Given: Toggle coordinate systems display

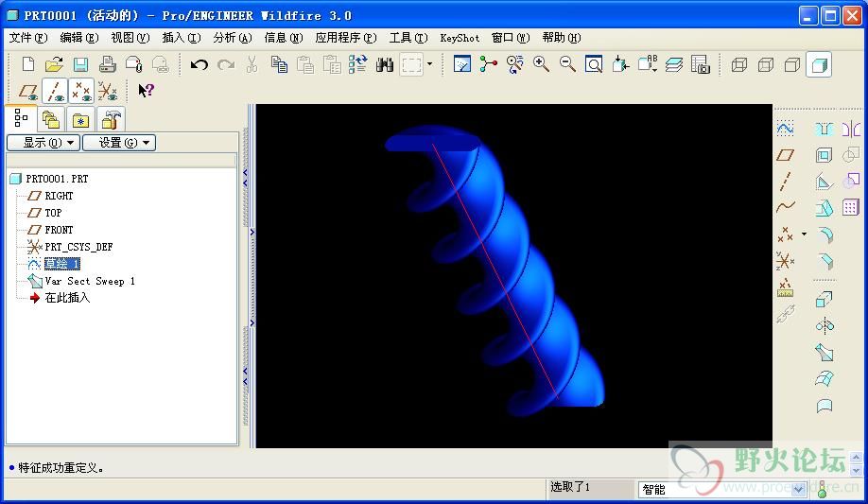Looking at the screenshot, I should click(x=108, y=91).
